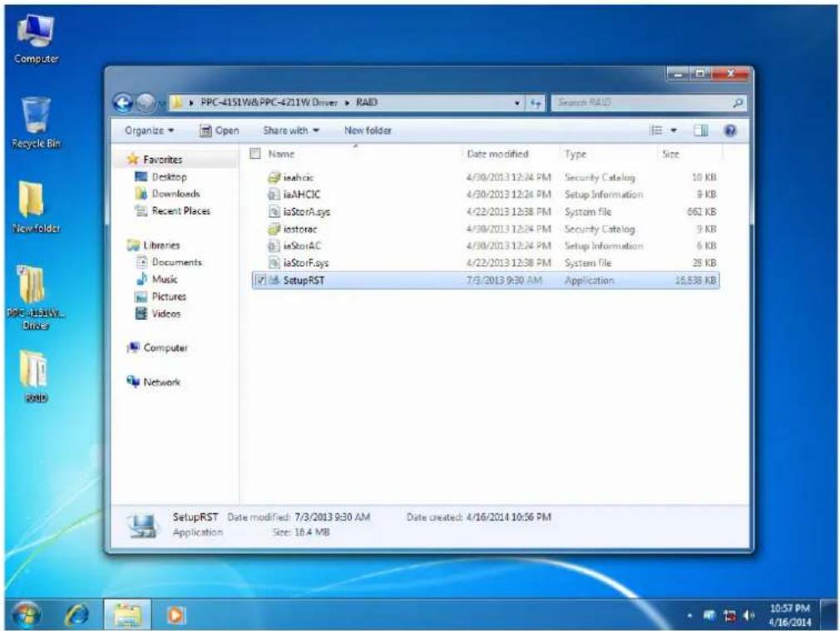Click the refresh button beside the address bar
This screenshot has height=631, width=840.
click(x=535, y=103)
